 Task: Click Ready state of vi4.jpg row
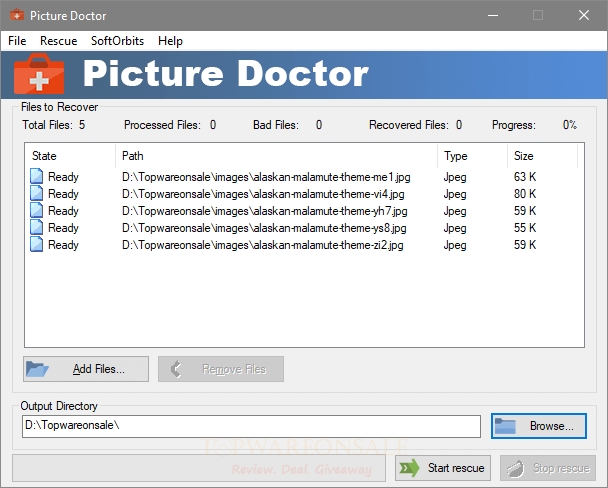click(63, 194)
